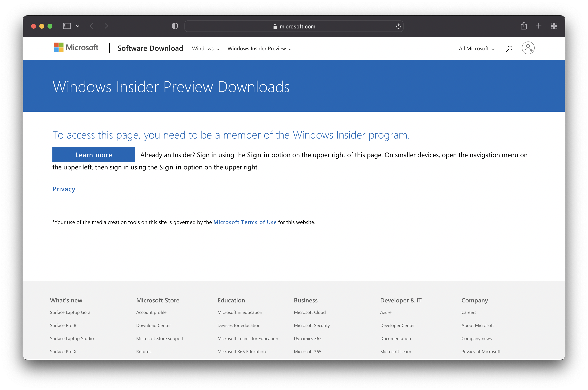Click the Privacy link
This screenshot has height=390, width=588.
pyautogui.click(x=64, y=189)
